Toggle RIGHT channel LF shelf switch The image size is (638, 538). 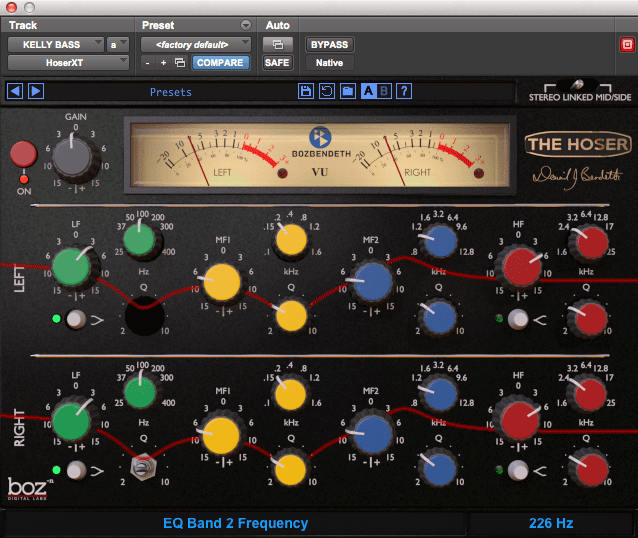click(x=76, y=470)
